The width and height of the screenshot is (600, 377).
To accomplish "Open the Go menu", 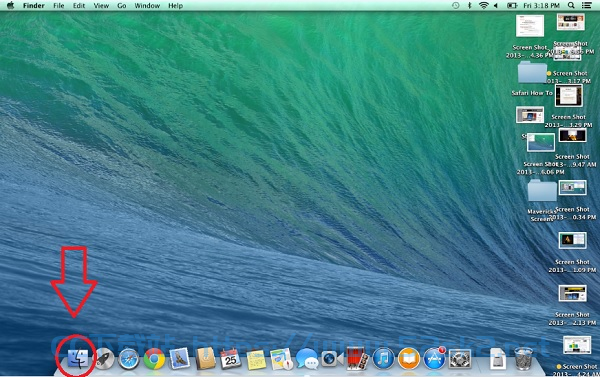I will pos(122,6).
